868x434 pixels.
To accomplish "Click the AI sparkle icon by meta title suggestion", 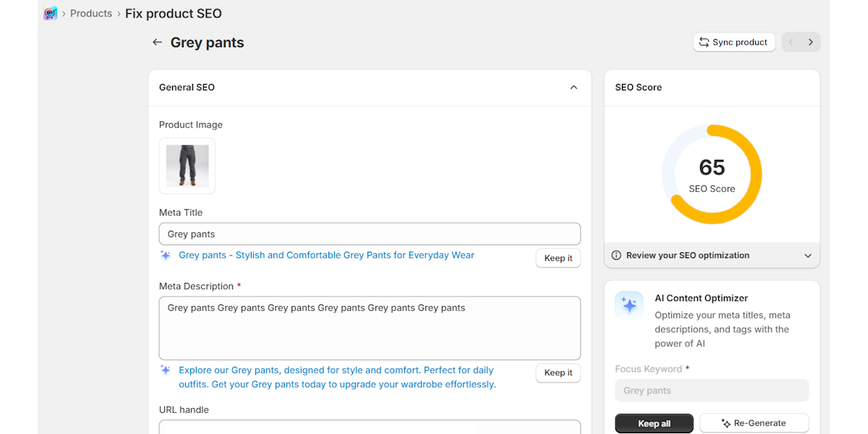I will click(166, 255).
